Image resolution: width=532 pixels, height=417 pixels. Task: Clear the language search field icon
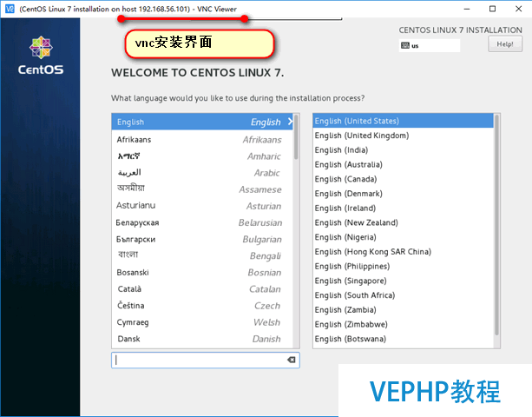[x=291, y=360]
